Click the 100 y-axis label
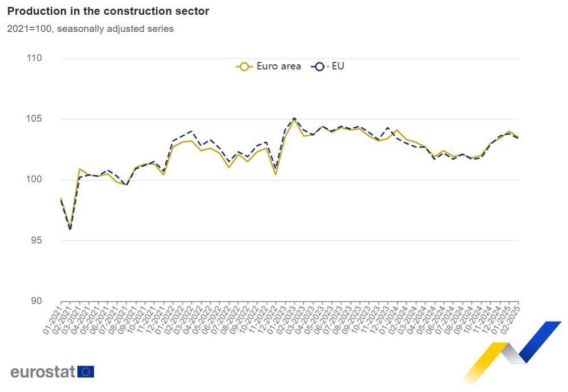The width and height of the screenshot is (568, 392). (35, 180)
